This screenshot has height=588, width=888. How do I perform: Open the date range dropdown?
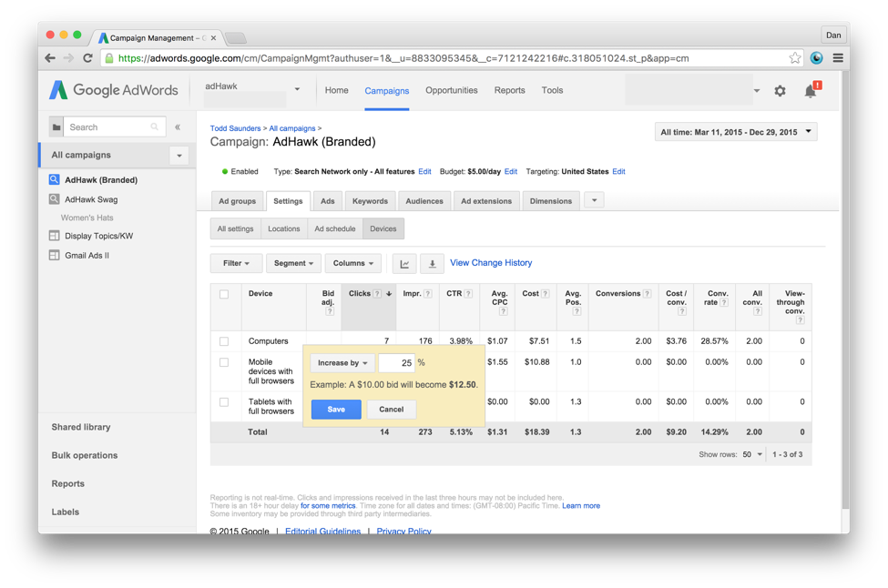tap(736, 132)
